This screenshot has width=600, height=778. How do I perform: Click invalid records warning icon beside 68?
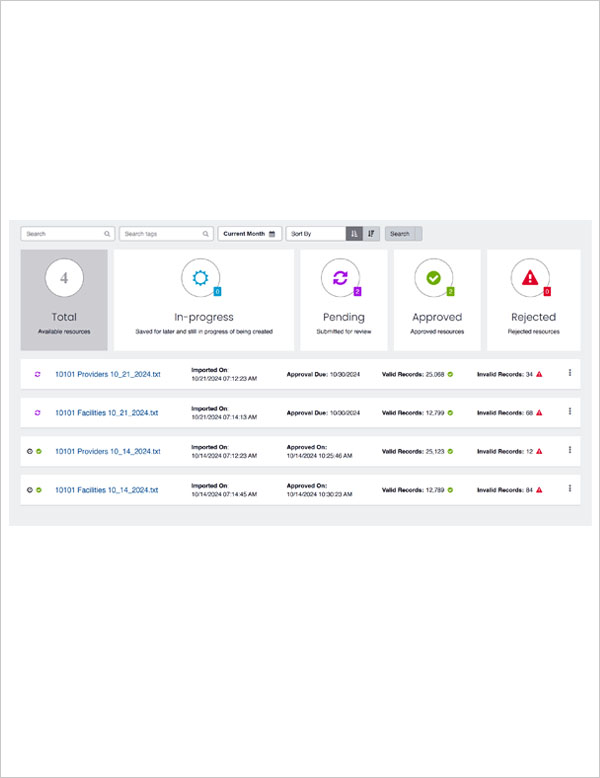[x=539, y=413]
